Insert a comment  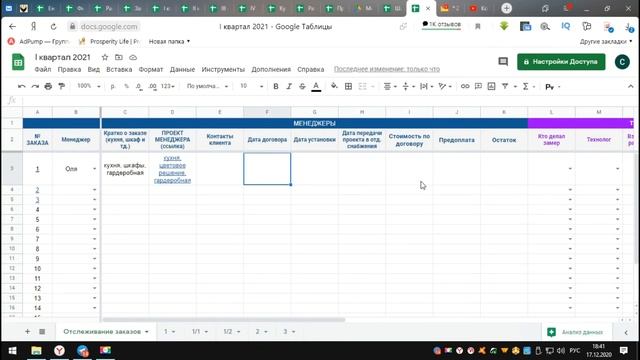(478, 87)
